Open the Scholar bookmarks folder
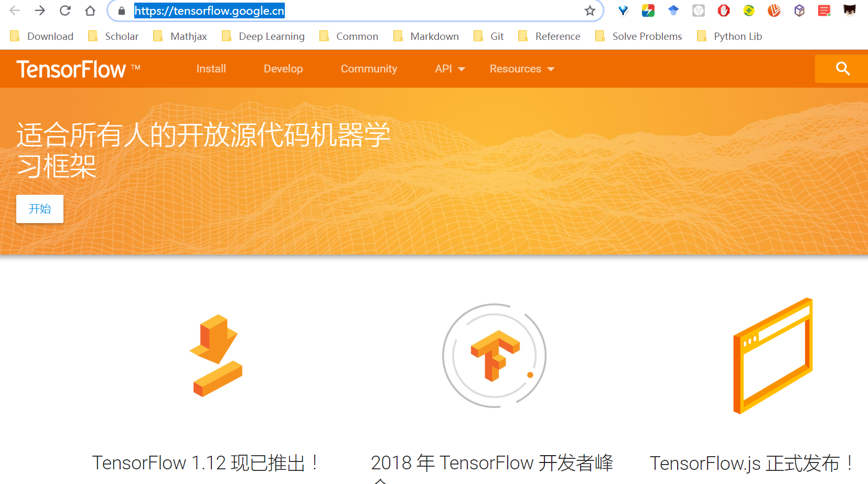 [x=113, y=36]
